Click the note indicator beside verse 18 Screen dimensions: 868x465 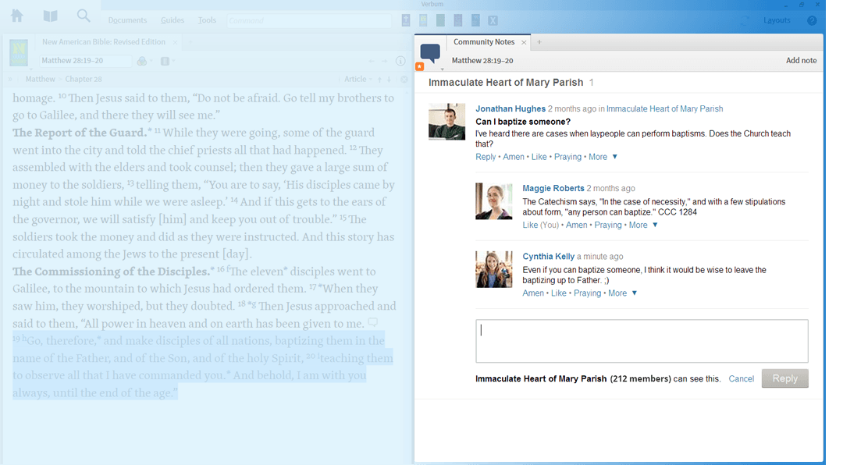(373, 321)
